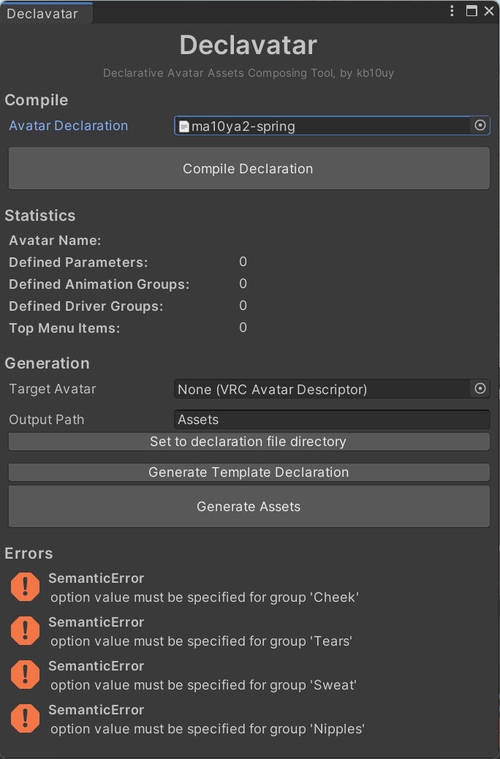Open the Avatar Declaration object picker

[480, 125]
